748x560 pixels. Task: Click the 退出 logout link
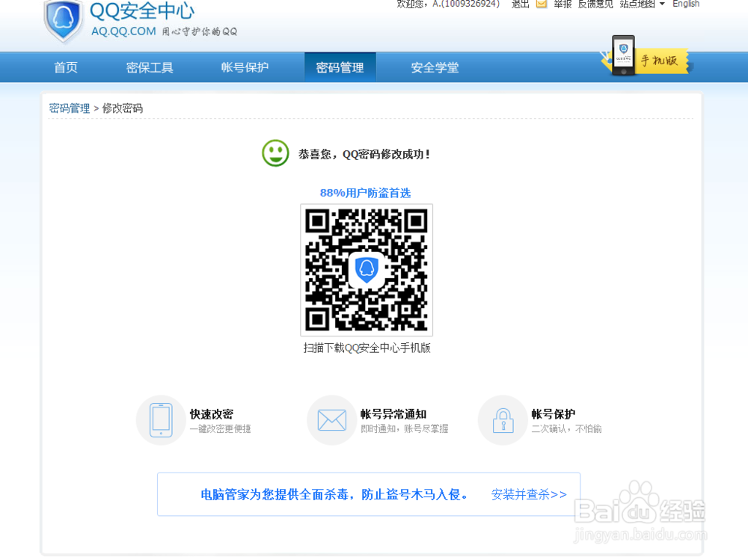coord(519,4)
